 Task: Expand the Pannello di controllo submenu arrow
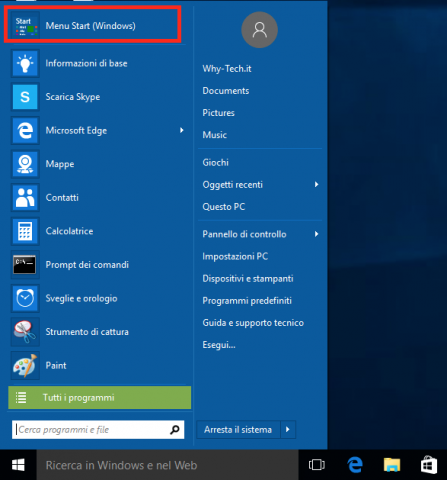(316, 234)
